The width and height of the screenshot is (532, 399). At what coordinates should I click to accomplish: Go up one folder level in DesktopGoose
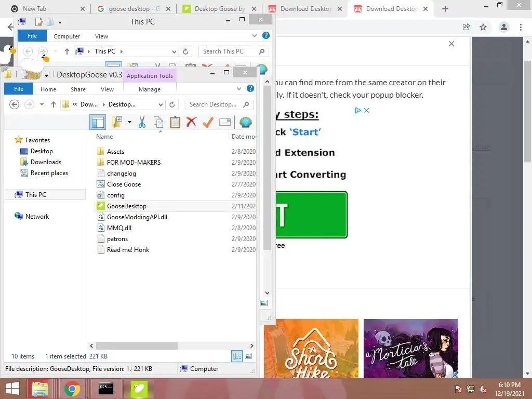54,104
